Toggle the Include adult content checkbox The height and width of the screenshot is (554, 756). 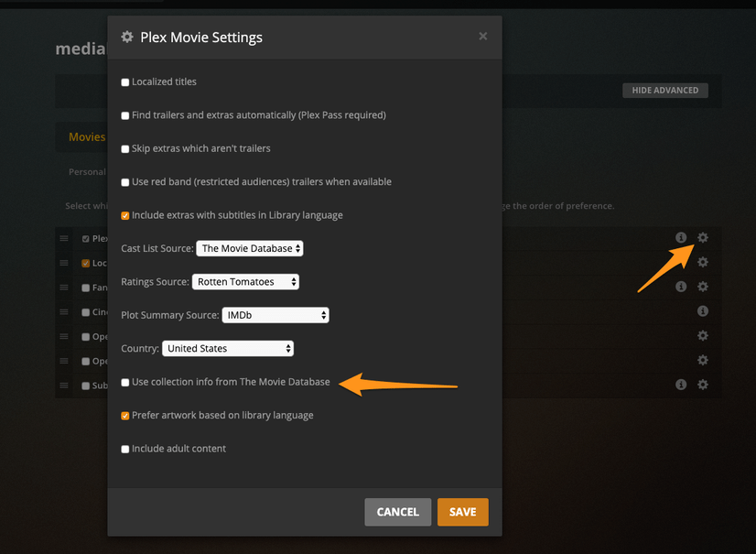click(125, 450)
